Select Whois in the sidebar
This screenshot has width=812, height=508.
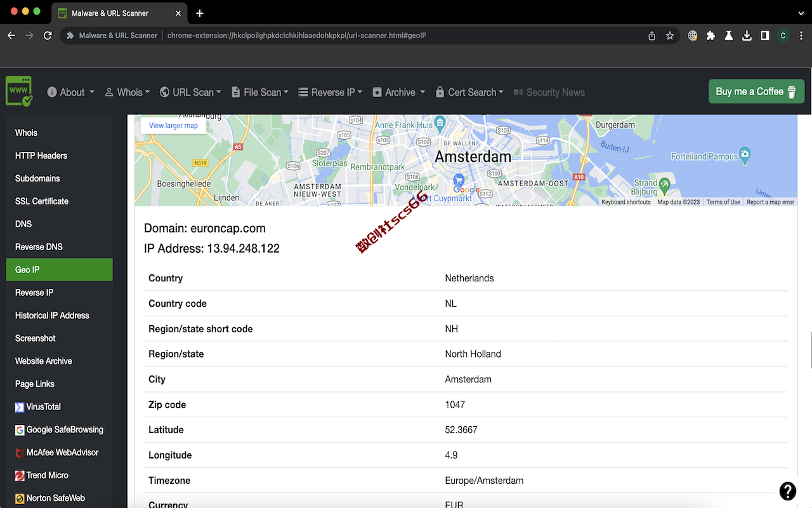point(60,133)
